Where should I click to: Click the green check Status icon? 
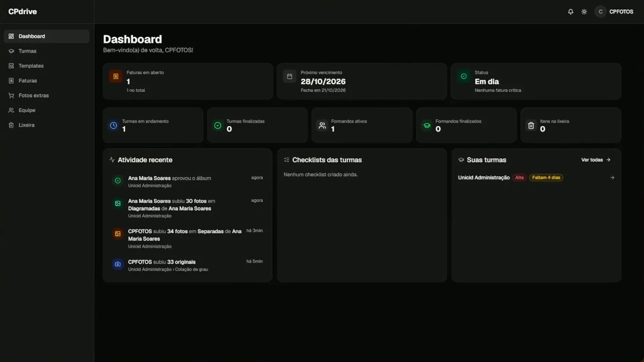464,76
